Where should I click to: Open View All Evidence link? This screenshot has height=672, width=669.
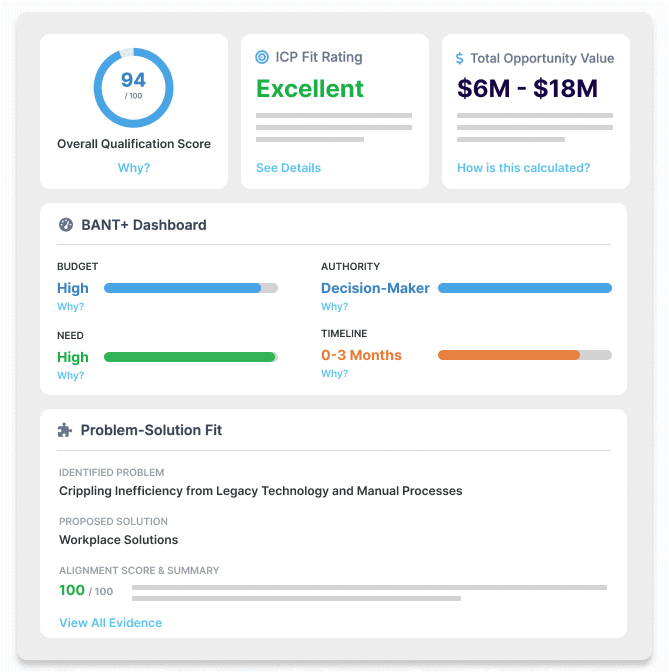pyautogui.click(x=110, y=623)
